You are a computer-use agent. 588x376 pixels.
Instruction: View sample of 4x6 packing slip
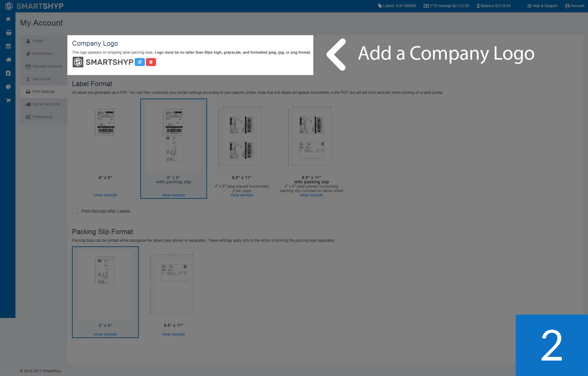pyautogui.click(x=105, y=334)
